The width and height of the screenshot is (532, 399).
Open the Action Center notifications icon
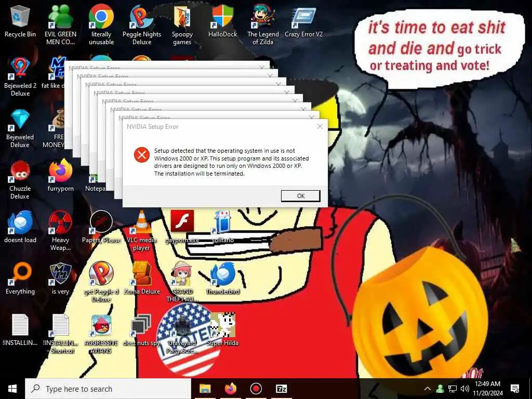pyautogui.click(x=515, y=389)
